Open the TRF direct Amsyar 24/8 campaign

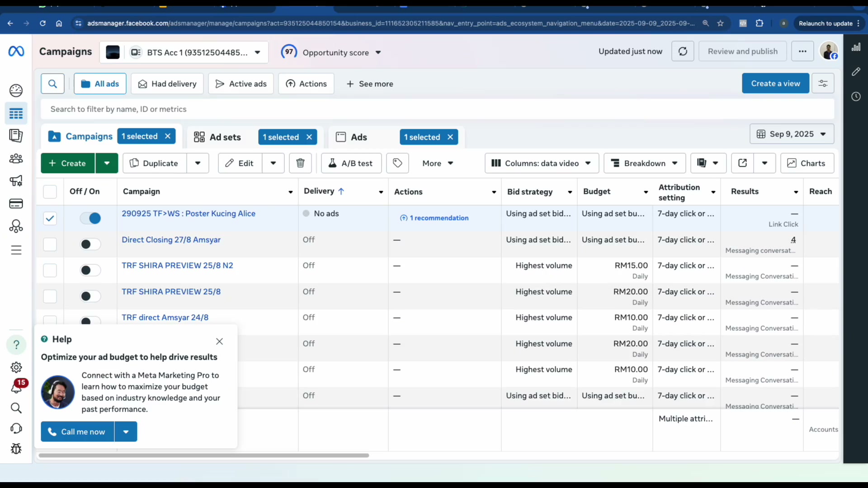[165, 317]
